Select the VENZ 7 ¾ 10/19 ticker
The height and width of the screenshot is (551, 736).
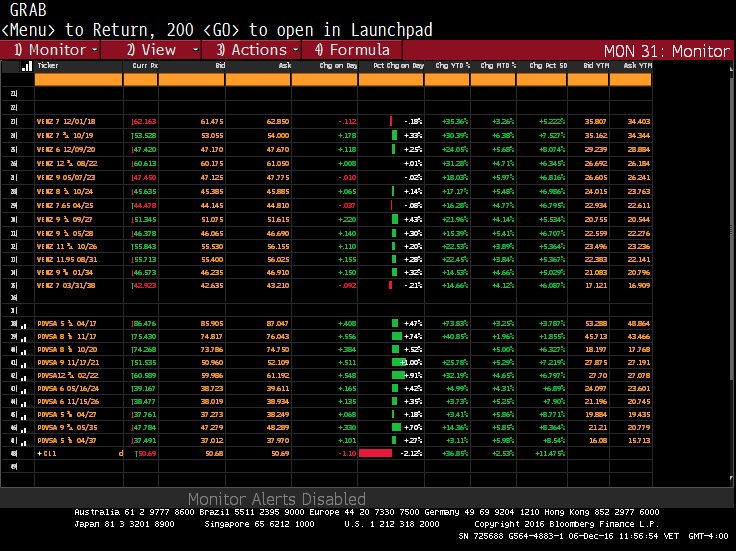pos(65,136)
